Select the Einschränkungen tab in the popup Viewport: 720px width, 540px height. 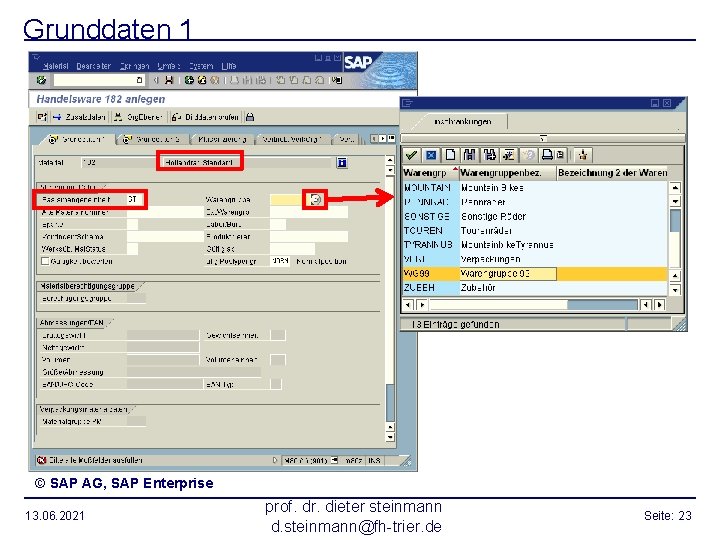point(462,122)
